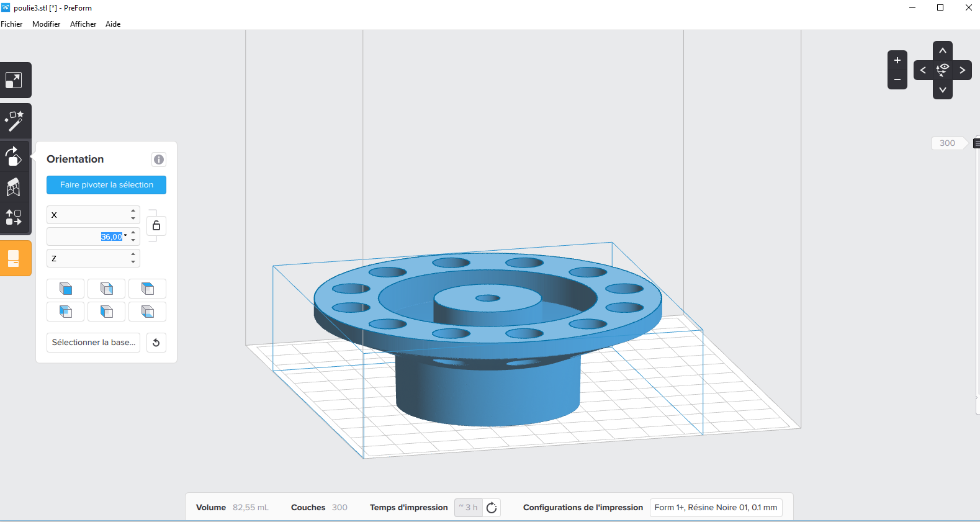Click the layer slider handle beside the 300 label

[976, 143]
